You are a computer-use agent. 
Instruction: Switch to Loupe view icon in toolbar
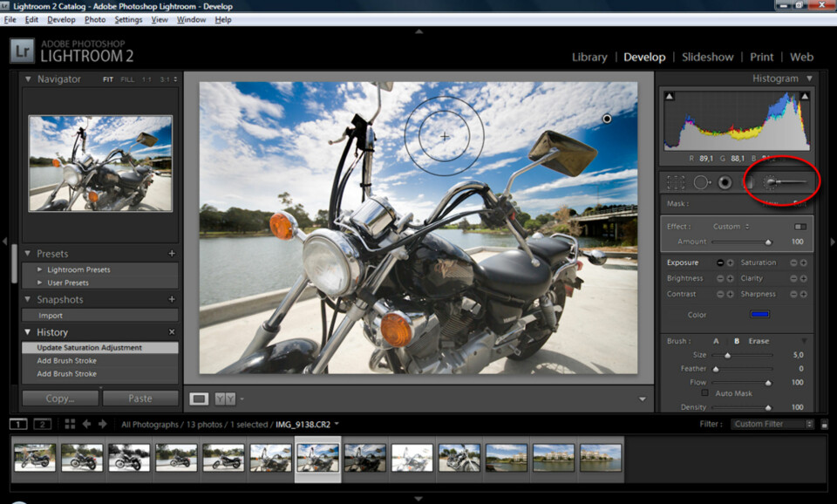coord(199,398)
